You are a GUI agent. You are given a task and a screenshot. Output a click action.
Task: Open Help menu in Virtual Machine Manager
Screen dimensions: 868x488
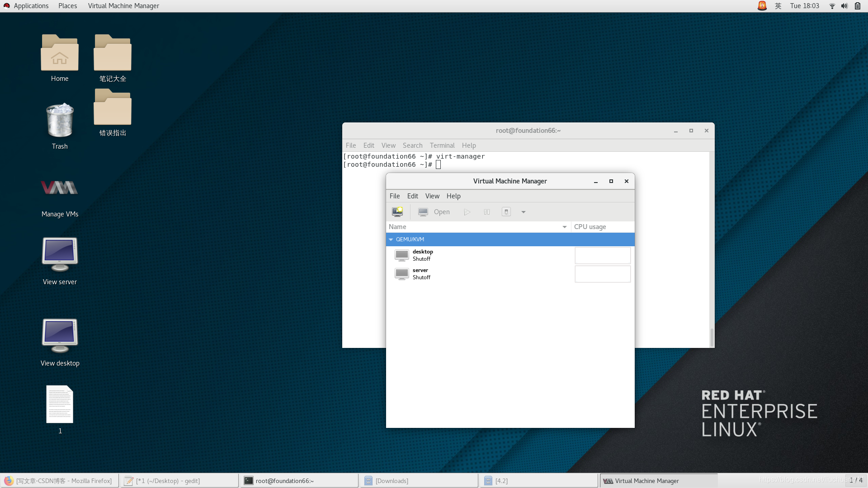point(453,196)
